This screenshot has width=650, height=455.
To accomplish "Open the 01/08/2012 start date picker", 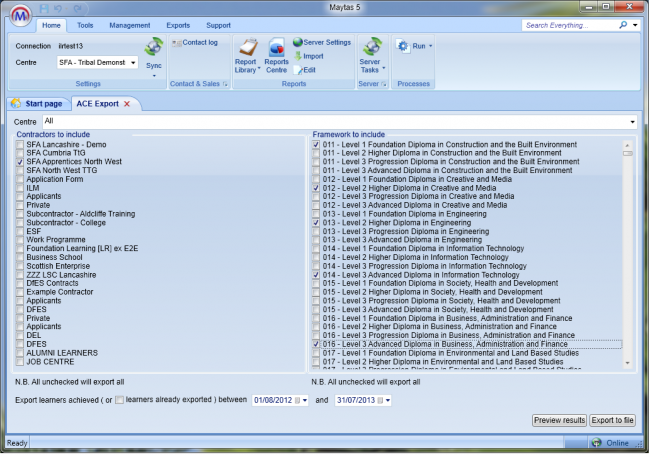I will pyautogui.click(x=297, y=400).
